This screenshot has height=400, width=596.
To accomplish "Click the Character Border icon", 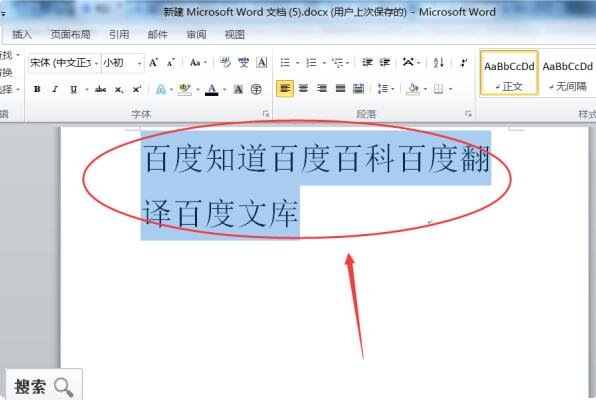I will (x=262, y=63).
